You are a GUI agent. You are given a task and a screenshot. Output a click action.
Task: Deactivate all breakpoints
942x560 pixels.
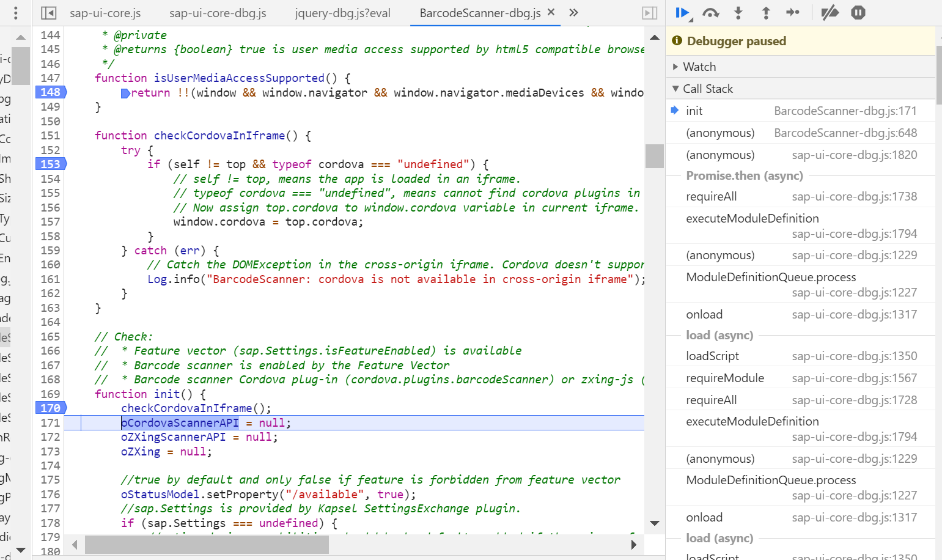pyautogui.click(x=830, y=13)
